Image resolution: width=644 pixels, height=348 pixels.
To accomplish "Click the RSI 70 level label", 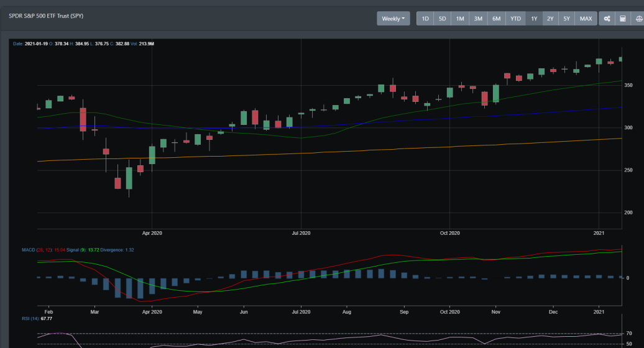I will coord(629,334).
